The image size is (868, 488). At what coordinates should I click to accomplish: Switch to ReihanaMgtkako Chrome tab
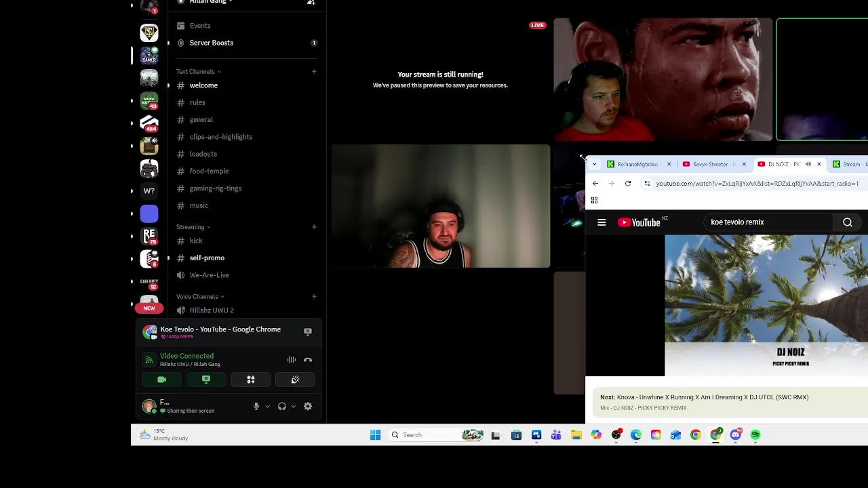pyautogui.click(x=638, y=164)
